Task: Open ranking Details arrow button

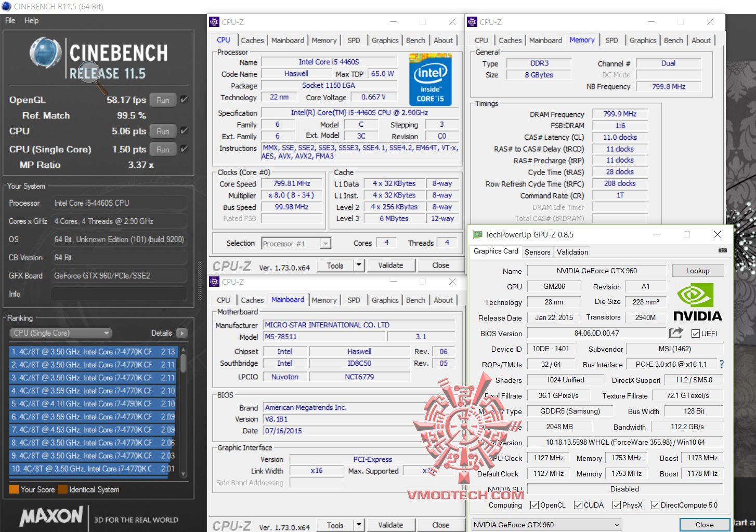Action: tap(182, 333)
